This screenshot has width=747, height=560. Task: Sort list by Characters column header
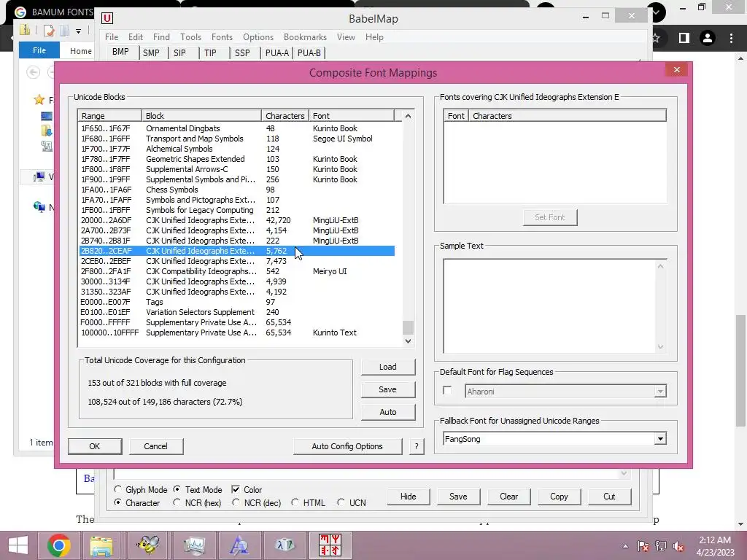pos(285,116)
